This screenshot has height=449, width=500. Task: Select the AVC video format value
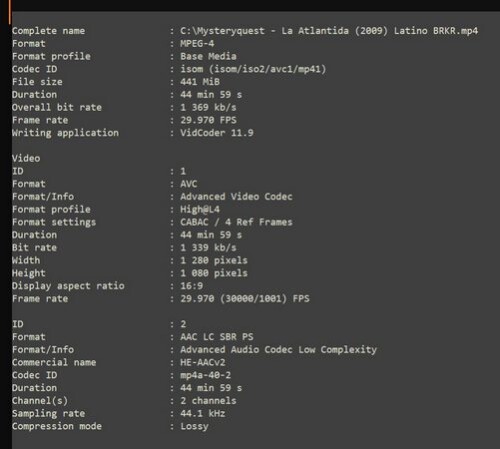[x=189, y=184]
